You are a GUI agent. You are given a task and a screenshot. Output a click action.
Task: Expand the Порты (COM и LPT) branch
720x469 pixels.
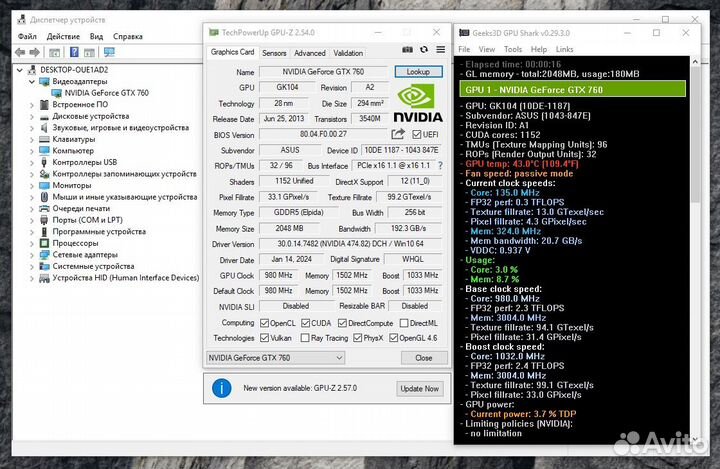[x=32, y=220]
